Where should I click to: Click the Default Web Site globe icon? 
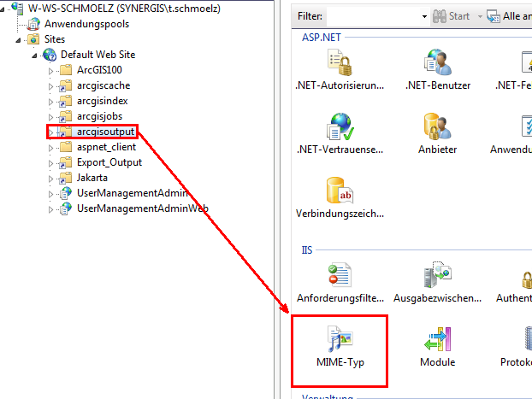[50, 55]
